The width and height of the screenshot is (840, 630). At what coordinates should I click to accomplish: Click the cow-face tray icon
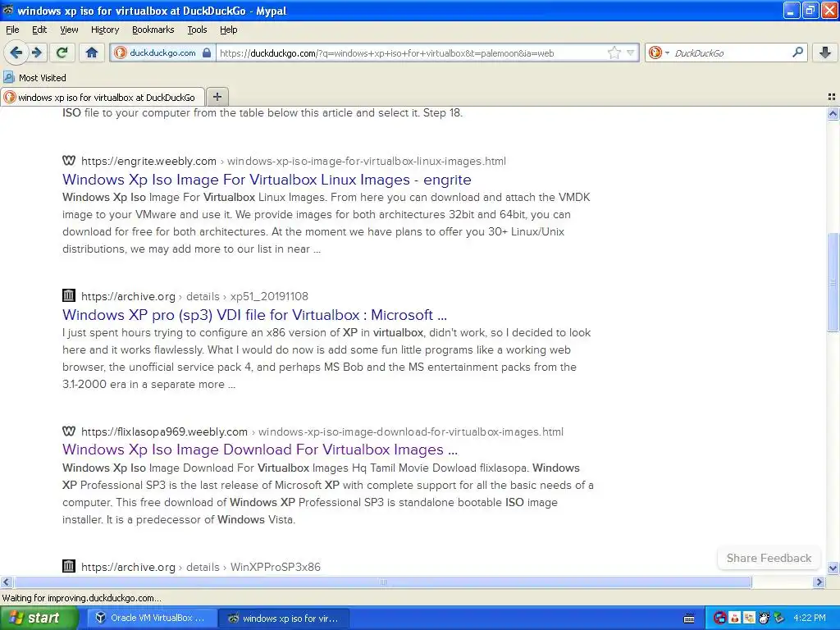[x=764, y=618]
